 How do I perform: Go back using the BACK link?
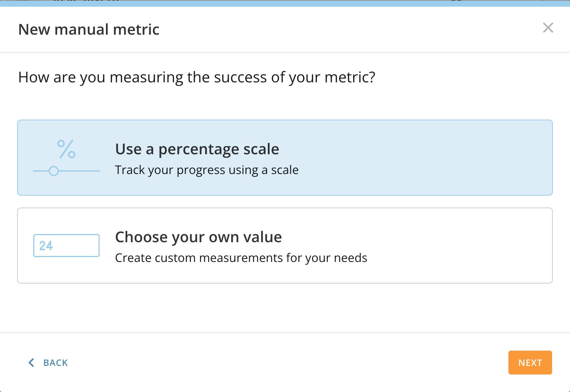(55, 363)
